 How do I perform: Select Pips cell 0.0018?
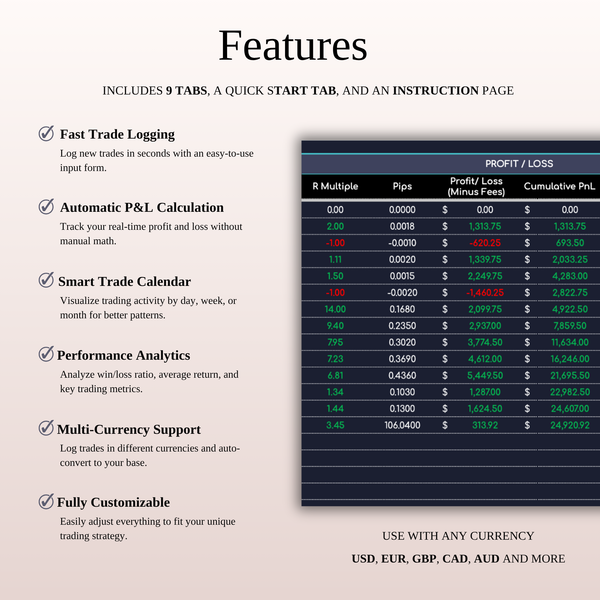tap(402, 227)
